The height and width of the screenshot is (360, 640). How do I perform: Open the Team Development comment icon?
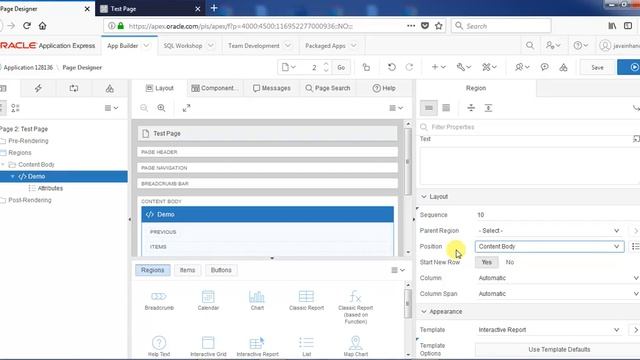click(544, 67)
